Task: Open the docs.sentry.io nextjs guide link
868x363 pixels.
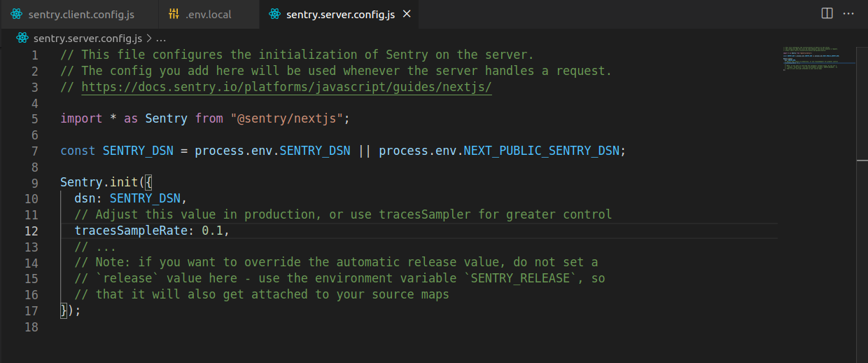Action: tap(287, 87)
